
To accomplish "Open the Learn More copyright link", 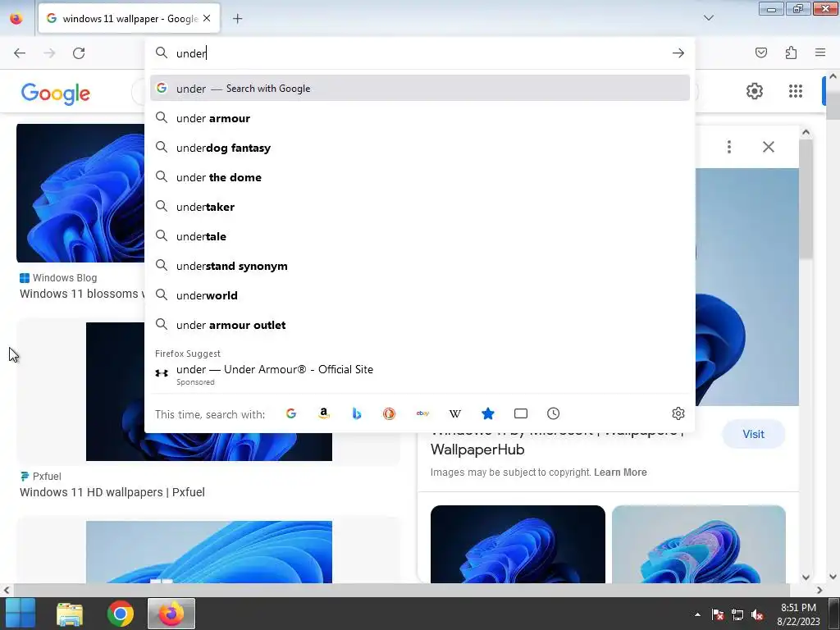I will [x=620, y=472].
